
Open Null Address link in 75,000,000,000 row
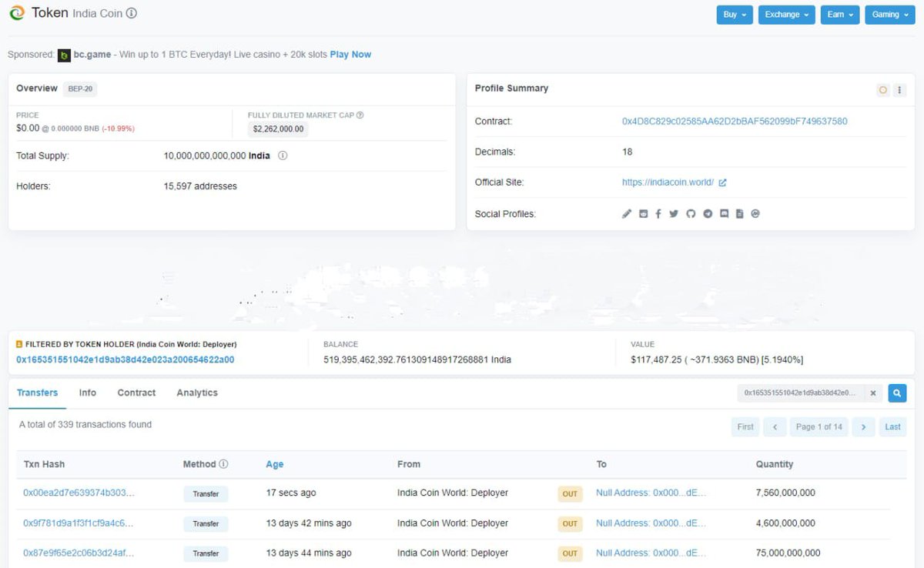[651, 553]
